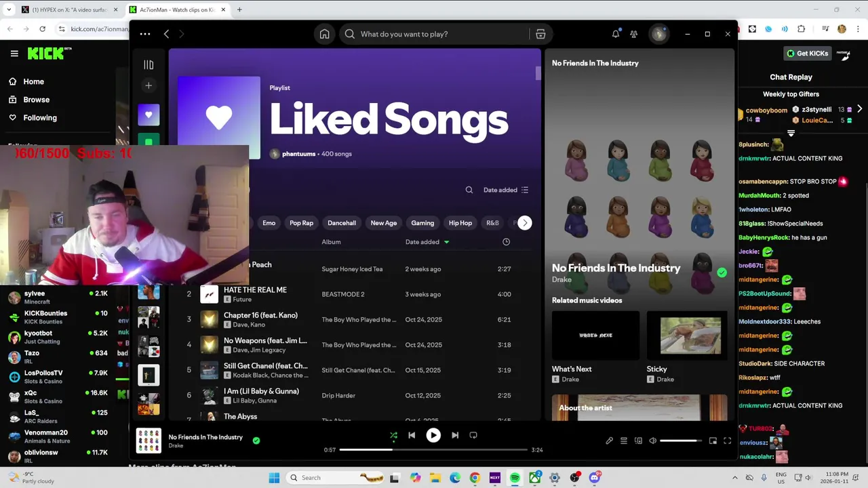Enter full screen from the player bar
This screenshot has height=488, width=868.
(728, 441)
